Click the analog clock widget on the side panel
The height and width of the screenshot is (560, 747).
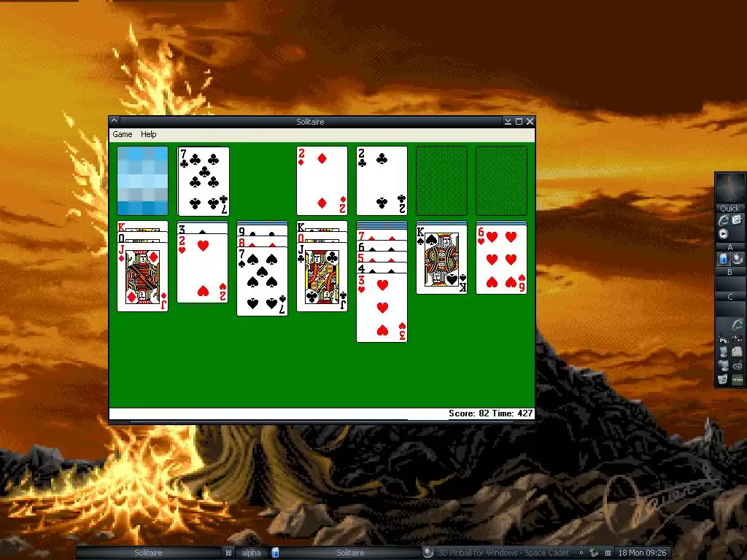(x=730, y=187)
